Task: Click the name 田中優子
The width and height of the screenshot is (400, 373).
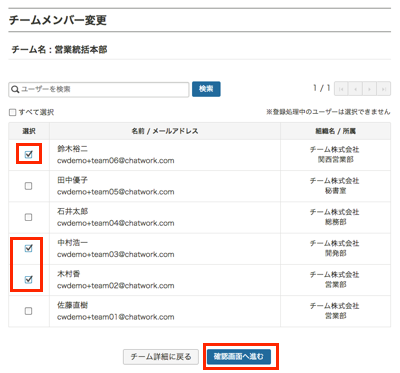Action: [72, 180]
